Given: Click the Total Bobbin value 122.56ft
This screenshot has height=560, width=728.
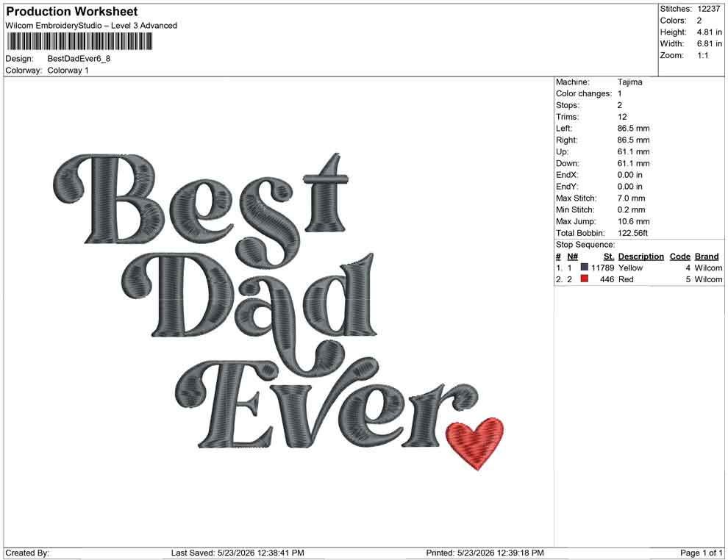Looking at the screenshot, I should pyautogui.click(x=632, y=233).
